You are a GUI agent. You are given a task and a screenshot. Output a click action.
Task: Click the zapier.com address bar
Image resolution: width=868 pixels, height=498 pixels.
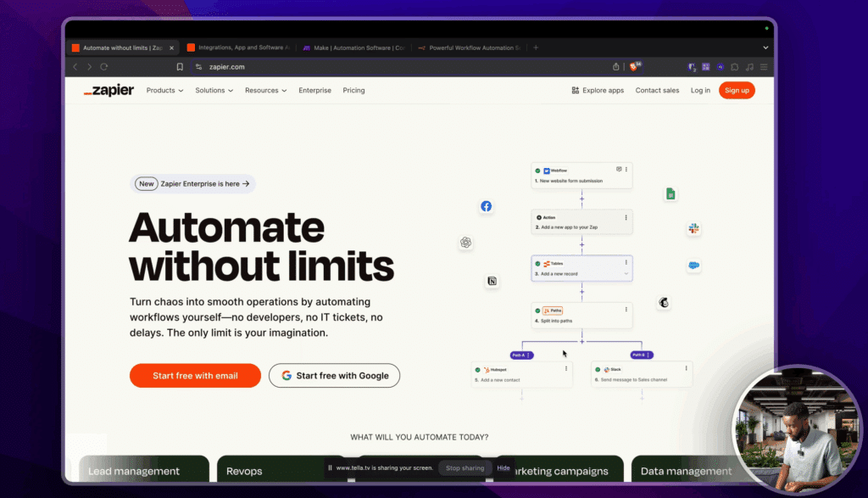coord(339,67)
